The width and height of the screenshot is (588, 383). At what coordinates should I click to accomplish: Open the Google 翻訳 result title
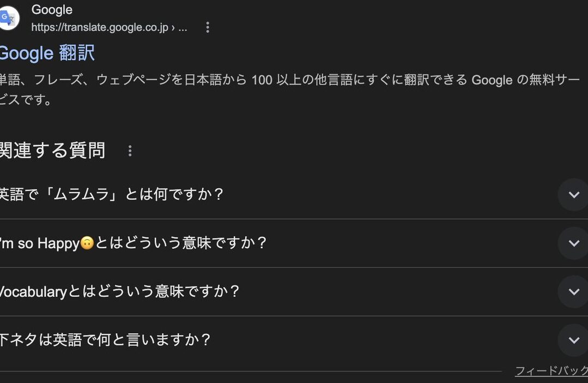click(x=47, y=53)
